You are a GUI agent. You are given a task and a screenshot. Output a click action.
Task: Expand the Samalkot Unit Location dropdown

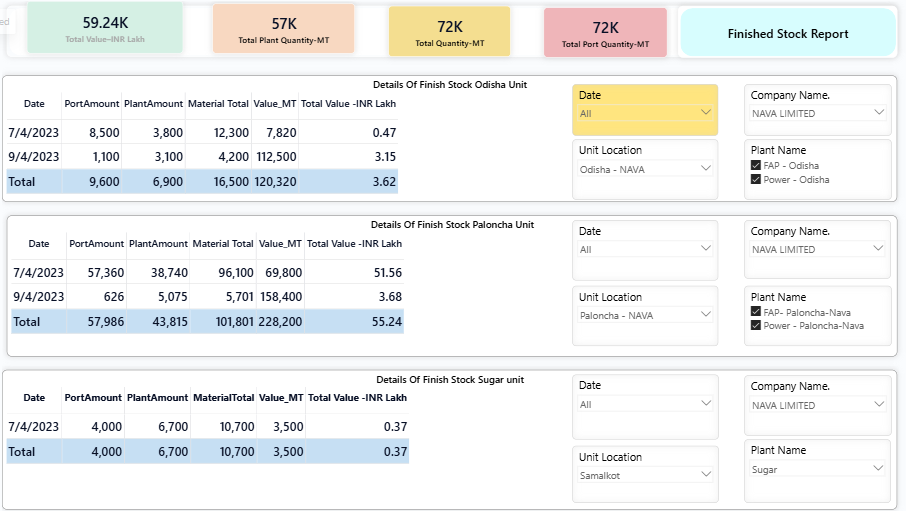click(705, 475)
